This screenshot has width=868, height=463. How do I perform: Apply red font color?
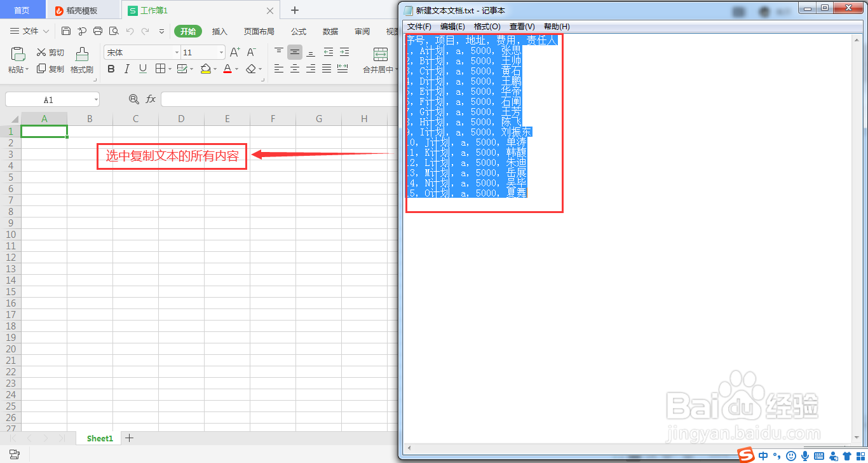227,69
